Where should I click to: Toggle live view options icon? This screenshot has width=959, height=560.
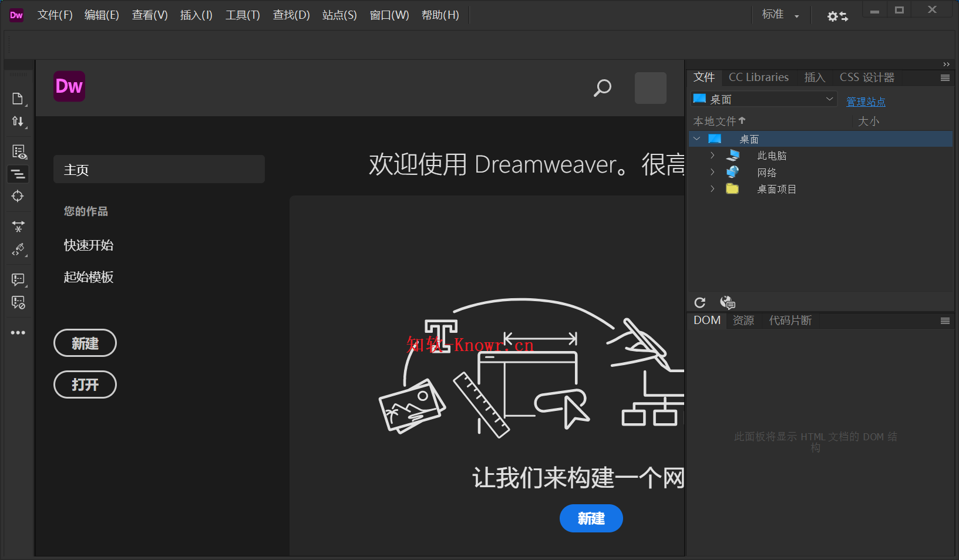tap(19, 152)
